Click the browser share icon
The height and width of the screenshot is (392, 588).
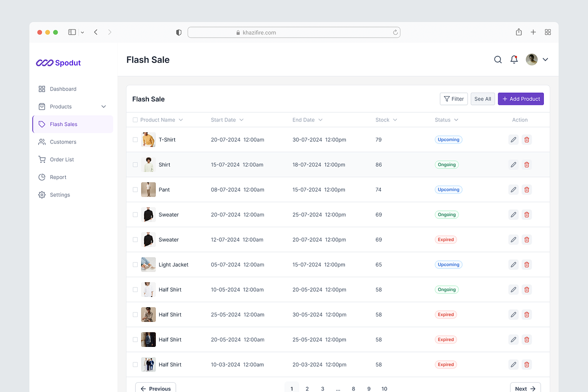coord(518,32)
